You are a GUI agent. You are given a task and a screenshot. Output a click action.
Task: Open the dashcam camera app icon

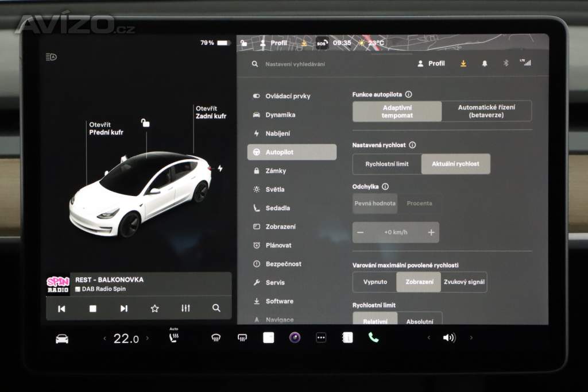tap(295, 337)
